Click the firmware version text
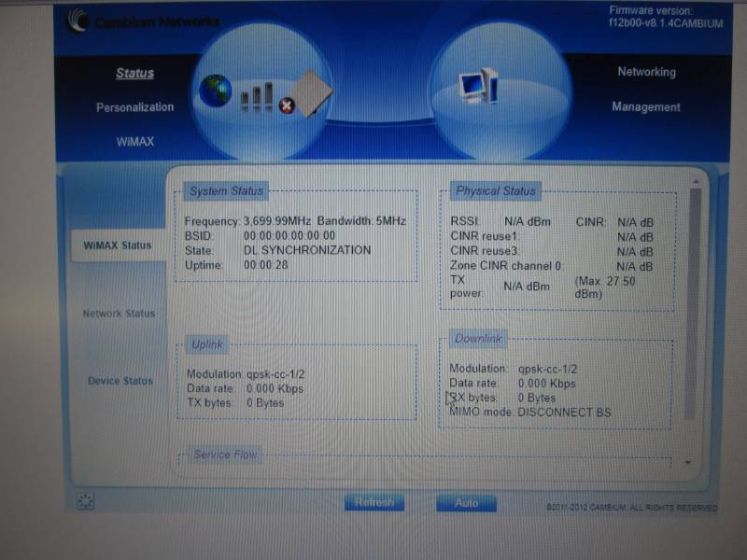Viewport: 747px width, 560px height. tap(666, 17)
